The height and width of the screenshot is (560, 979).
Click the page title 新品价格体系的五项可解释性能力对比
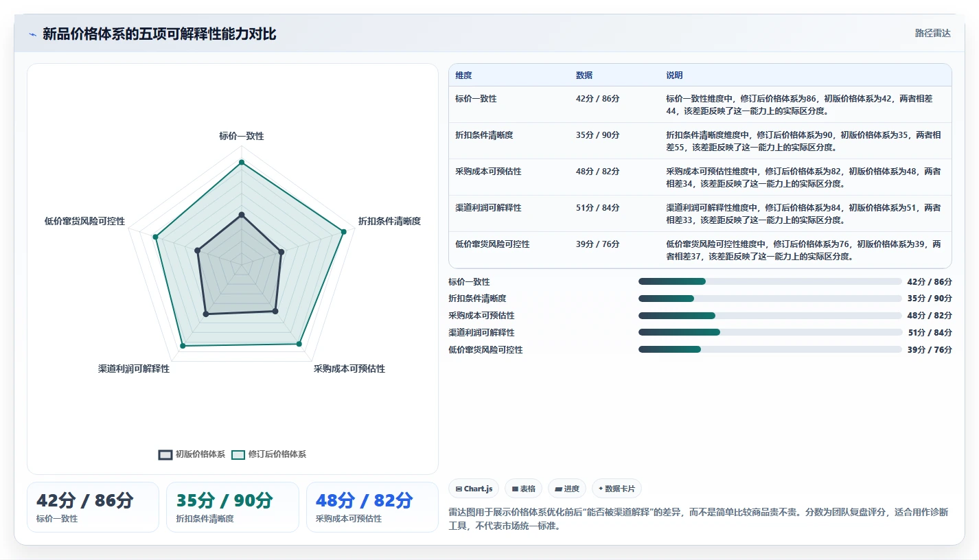(x=159, y=34)
